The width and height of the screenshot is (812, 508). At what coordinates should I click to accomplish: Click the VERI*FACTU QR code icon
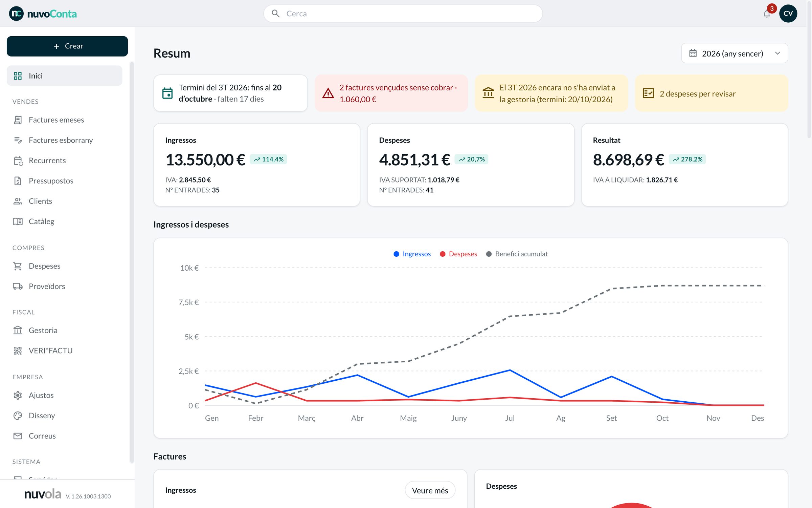18,351
